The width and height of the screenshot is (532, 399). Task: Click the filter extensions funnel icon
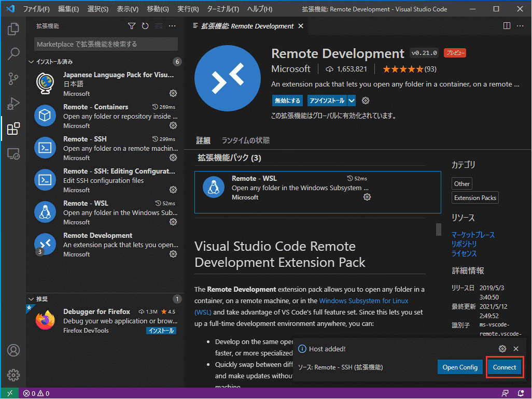[x=132, y=26]
